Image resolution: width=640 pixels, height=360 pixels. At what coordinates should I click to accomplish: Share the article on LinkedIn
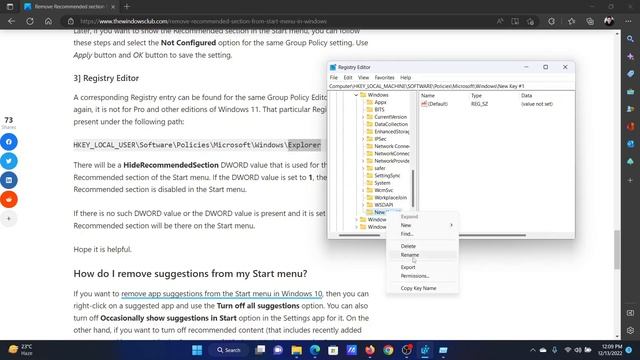pyautogui.click(x=9, y=180)
